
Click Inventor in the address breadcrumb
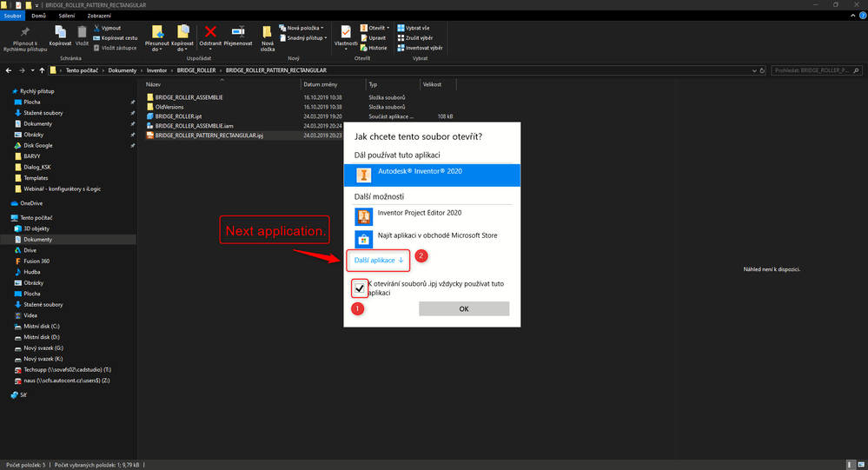pyautogui.click(x=156, y=70)
